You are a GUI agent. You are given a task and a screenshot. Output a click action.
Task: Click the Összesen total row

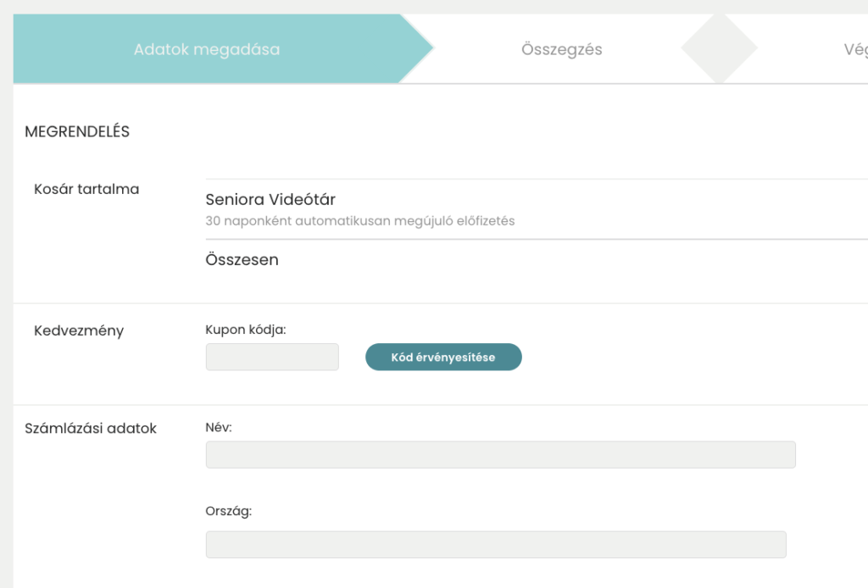tap(242, 260)
